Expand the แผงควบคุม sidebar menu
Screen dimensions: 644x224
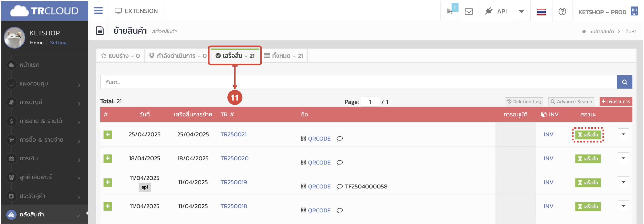tap(45, 84)
